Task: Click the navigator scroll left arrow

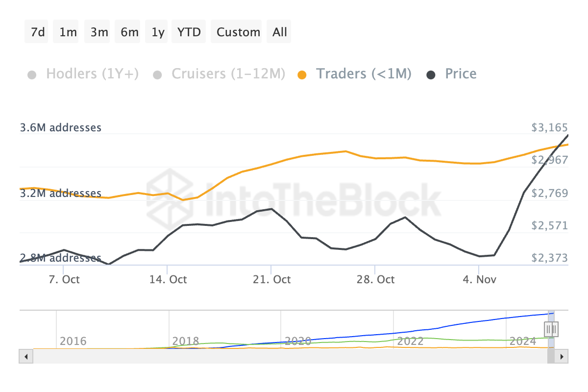Action: tap(26, 356)
